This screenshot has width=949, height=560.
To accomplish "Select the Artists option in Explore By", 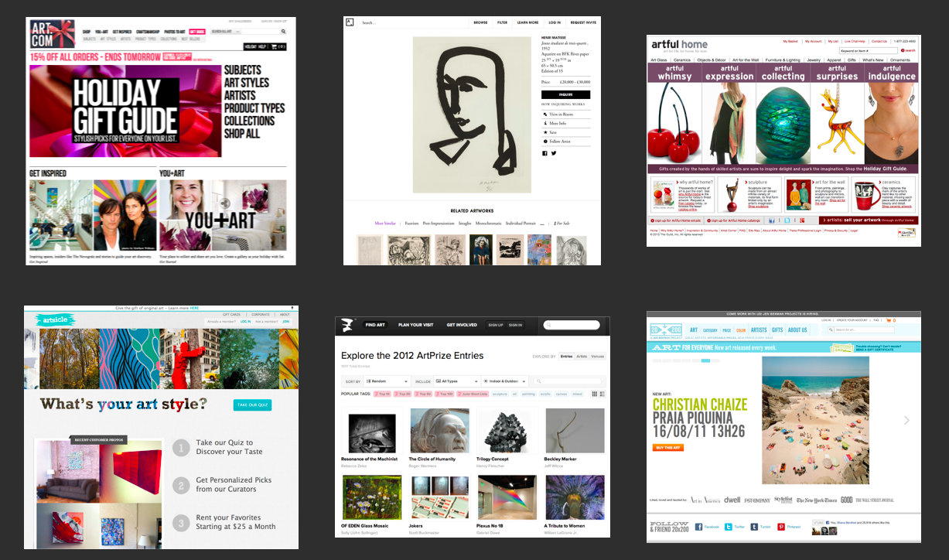I will coord(582,357).
